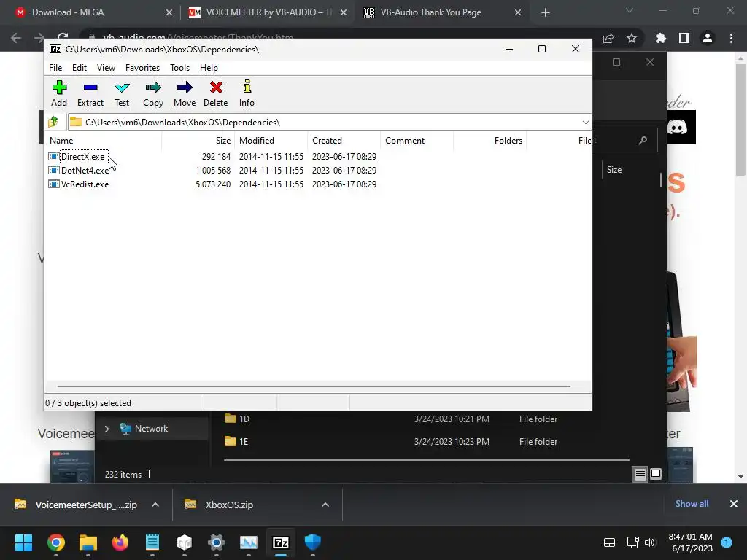
Task: Click the Discord icon on the webpage
Action: point(677,127)
